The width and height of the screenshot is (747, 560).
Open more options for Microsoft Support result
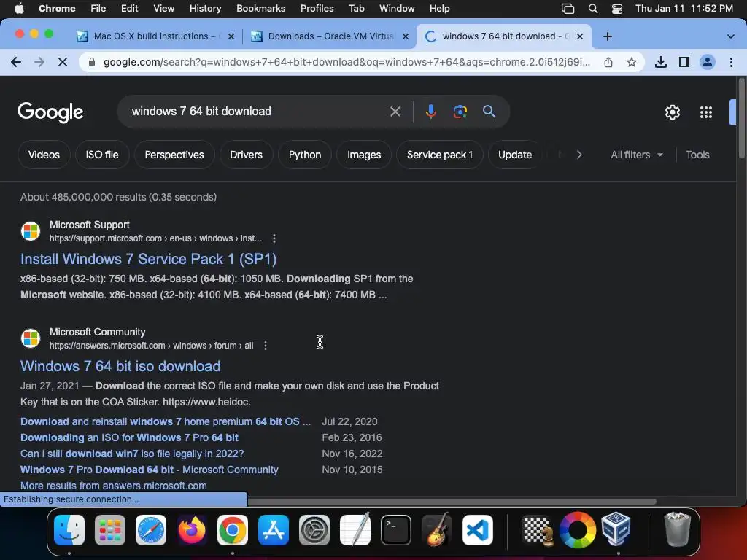click(x=274, y=238)
